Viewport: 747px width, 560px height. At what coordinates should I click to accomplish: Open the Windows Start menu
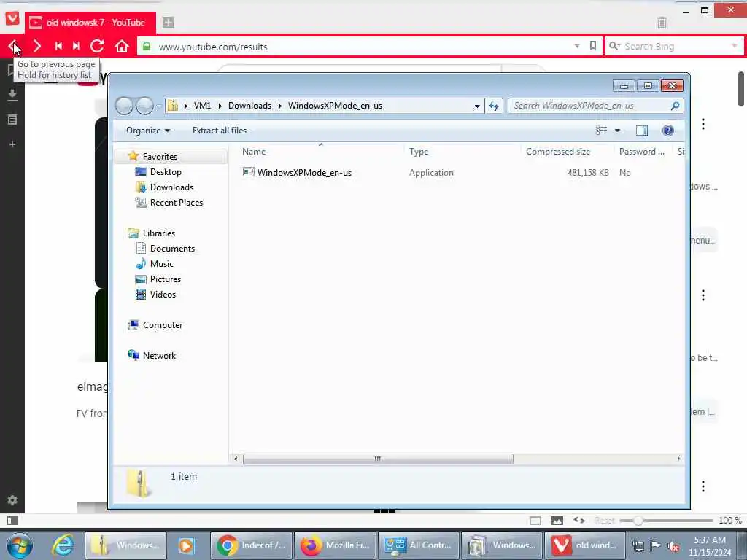(x=20, y=545)
